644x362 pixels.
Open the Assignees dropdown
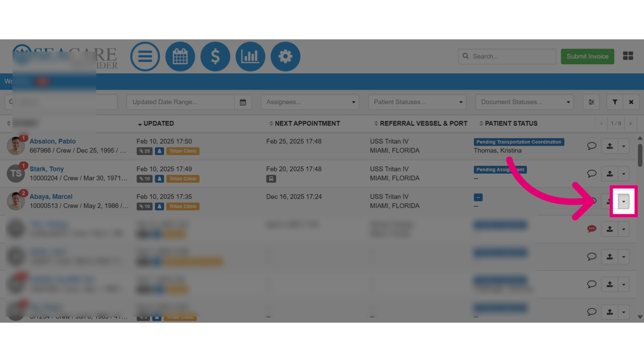(x=310, y=102)
